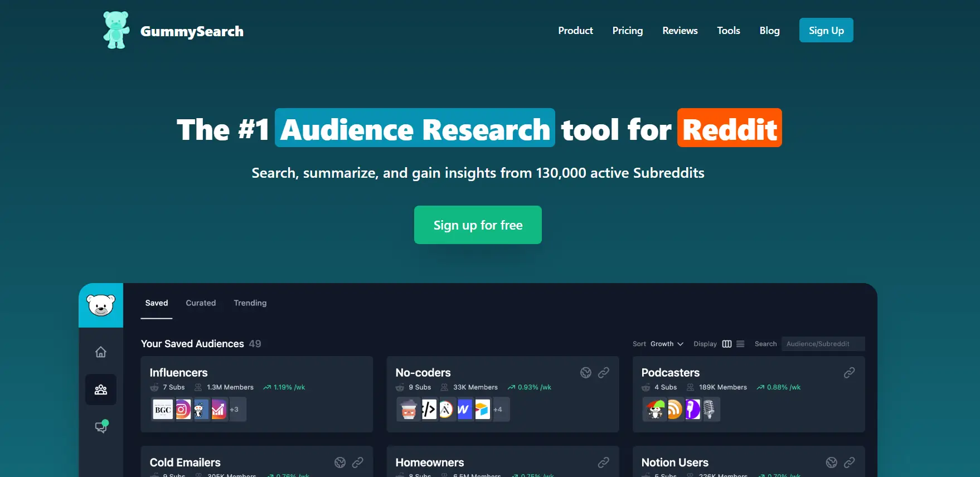
Task: Open the No-coders audience card title
Action: click(423, 373)
